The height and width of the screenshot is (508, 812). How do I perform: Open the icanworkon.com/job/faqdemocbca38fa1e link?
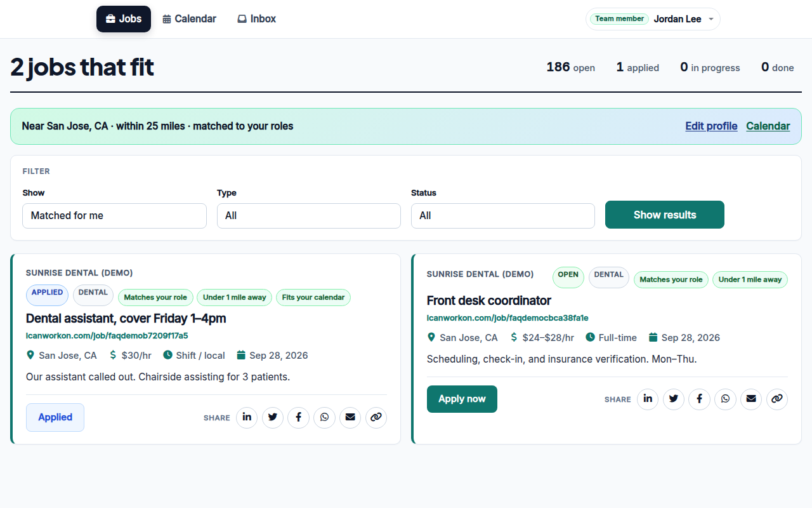(x=507, y=317)
